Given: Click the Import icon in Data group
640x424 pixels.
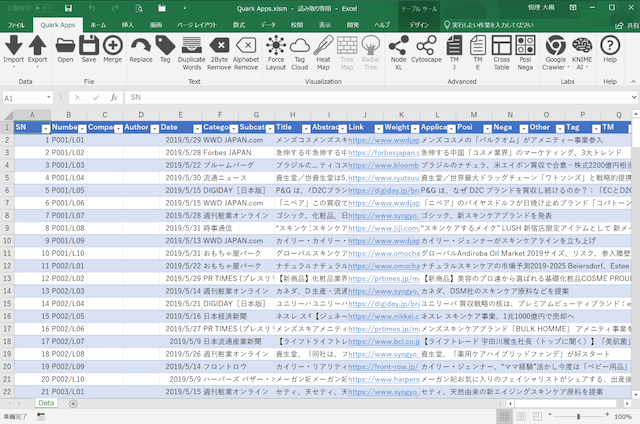Looking at the screenshot, I should tap(13, 45).
